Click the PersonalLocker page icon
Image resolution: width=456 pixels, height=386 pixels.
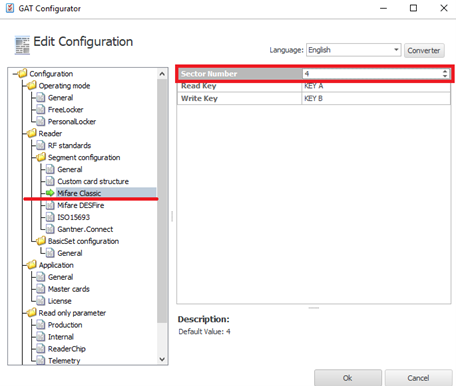[41, 121]
